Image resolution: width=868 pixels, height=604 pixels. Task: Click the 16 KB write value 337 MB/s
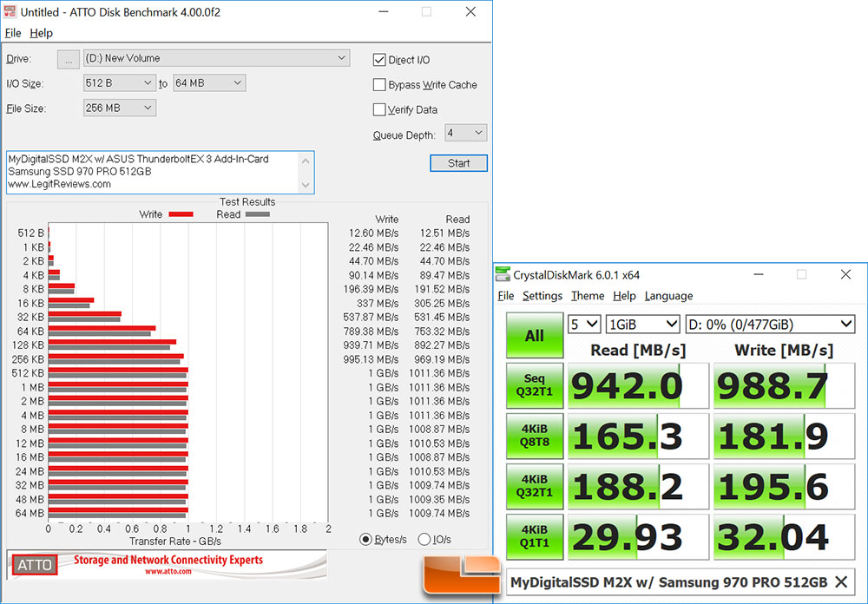[x=378, y=304]
